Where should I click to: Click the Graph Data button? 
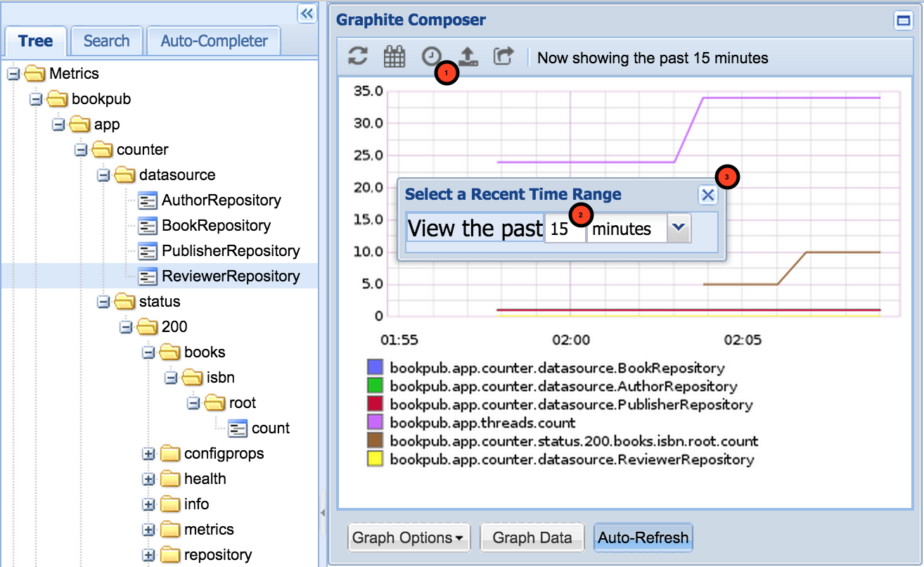click(532, 538)
